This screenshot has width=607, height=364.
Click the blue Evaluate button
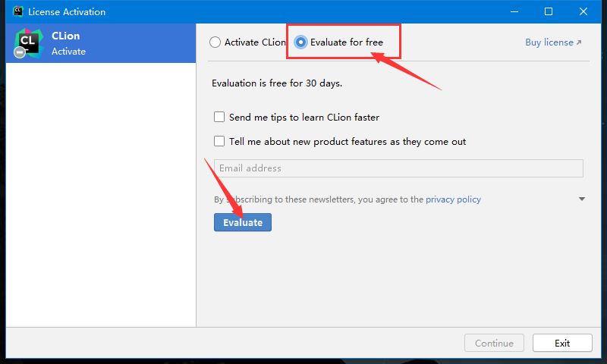coord(243,222)
